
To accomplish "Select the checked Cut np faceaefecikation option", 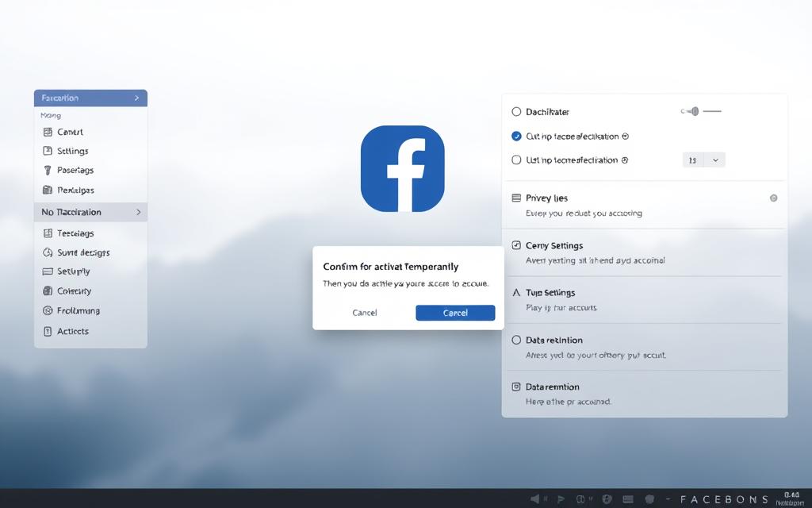I will [x=516, y=137].
